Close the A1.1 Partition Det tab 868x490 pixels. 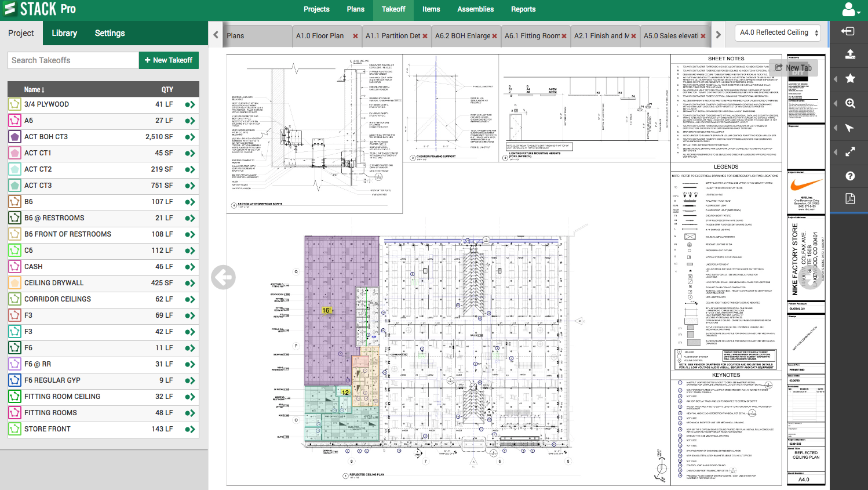(x=425, y=36)
